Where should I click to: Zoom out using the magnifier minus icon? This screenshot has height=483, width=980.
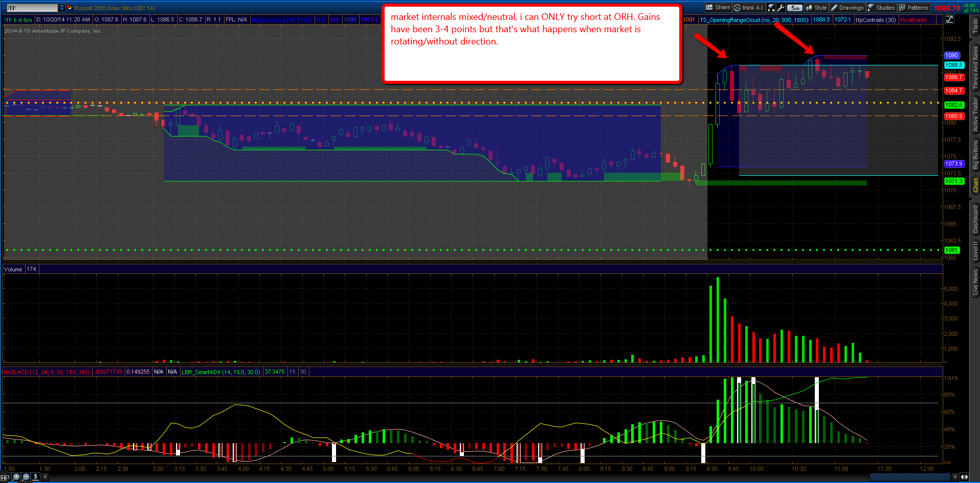coord(26,477)
